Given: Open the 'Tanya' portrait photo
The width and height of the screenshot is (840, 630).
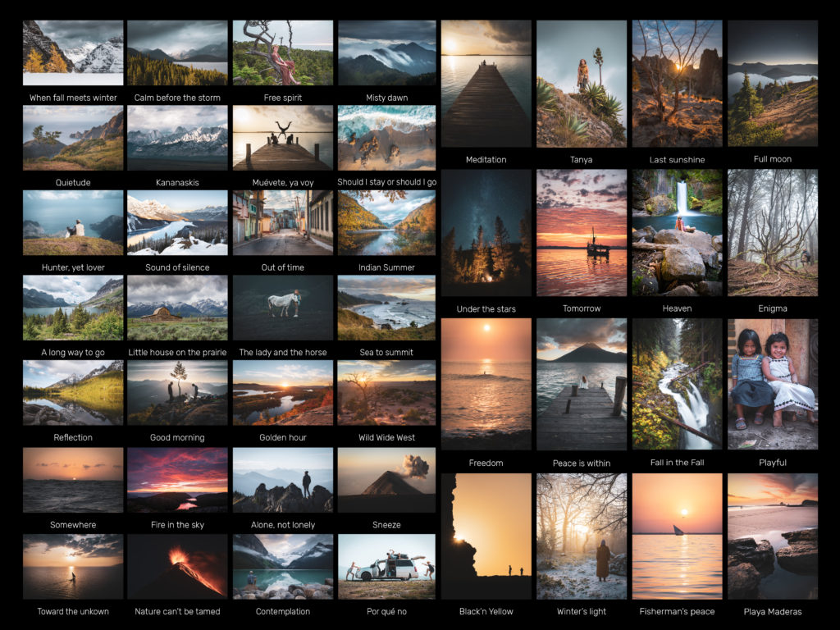Looking at the screenshot, I should [x=582, y=84].
